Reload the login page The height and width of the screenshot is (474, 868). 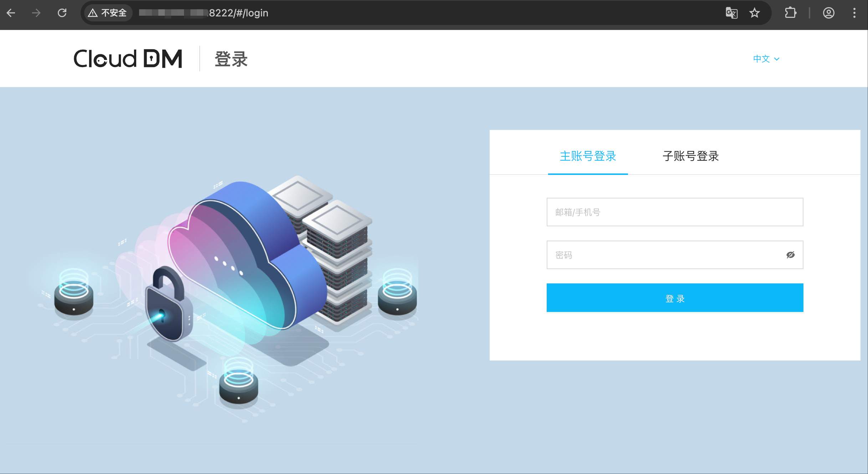point(62,13)
